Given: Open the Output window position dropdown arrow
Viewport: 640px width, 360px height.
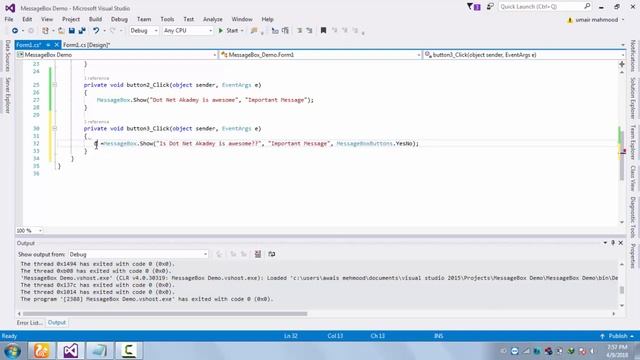Looking at the screenshot, I should pos(605,243).
